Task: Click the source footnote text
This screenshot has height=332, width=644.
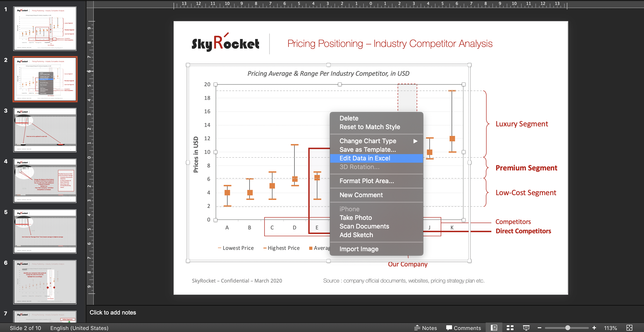Action: (404, 281)
